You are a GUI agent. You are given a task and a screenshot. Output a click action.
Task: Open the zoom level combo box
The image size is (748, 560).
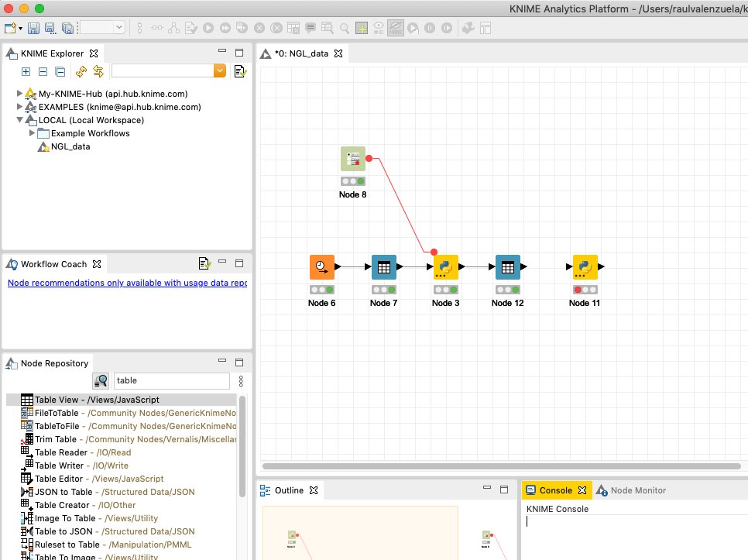point(102,28)
